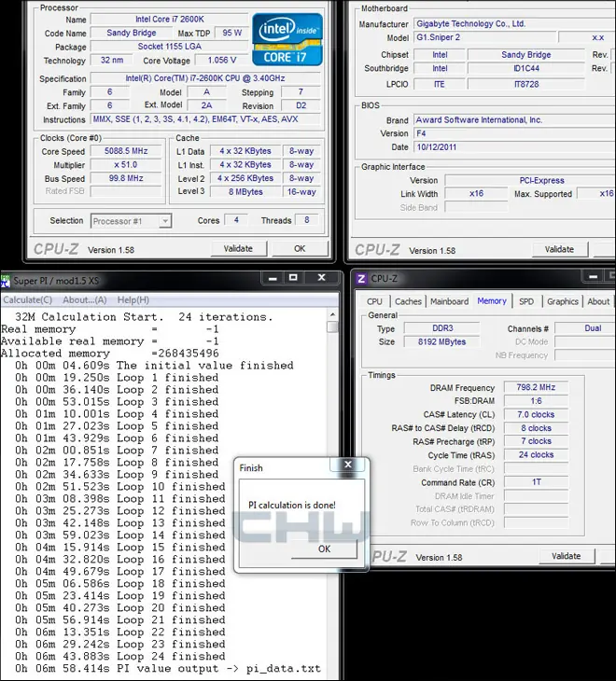616x681 pixels.
Task: Click the Max TDP value '95 W'
Action: coord(232,33)
